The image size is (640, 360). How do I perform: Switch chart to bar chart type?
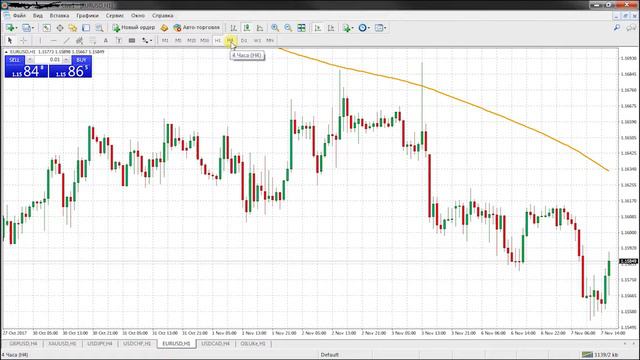233,28
